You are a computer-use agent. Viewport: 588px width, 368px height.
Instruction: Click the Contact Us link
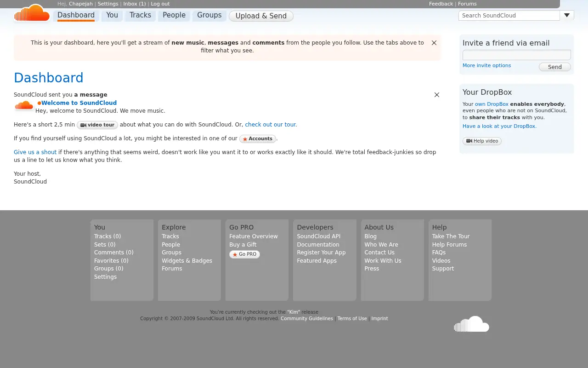[379, 253]
